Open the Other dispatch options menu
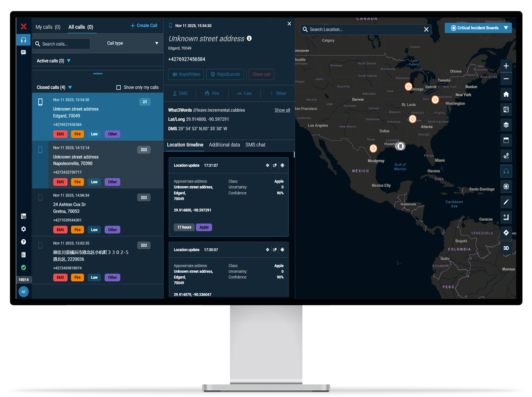532x397 pixels. point(278,93)
